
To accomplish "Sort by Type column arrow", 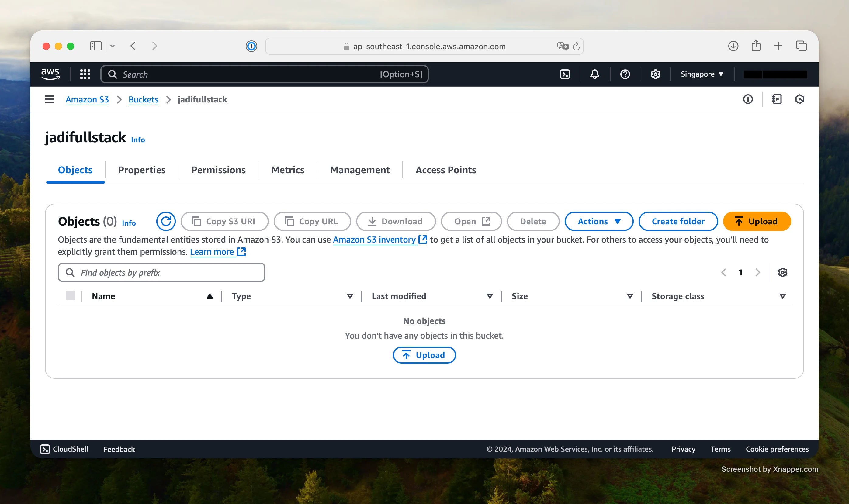I will point(350,296).
